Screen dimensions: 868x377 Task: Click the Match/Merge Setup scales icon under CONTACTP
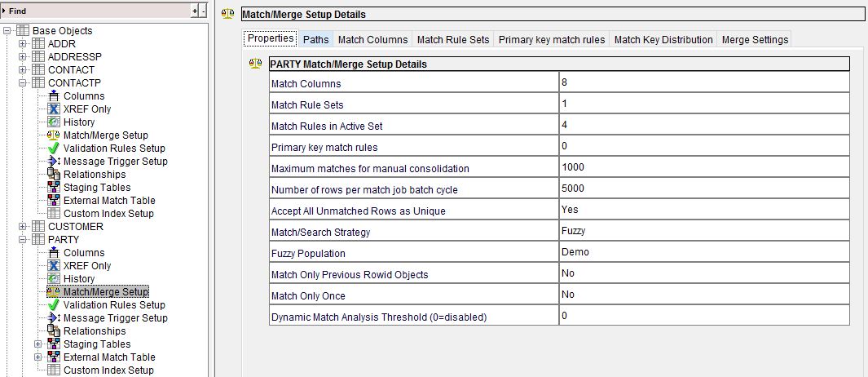coord(54,135)
